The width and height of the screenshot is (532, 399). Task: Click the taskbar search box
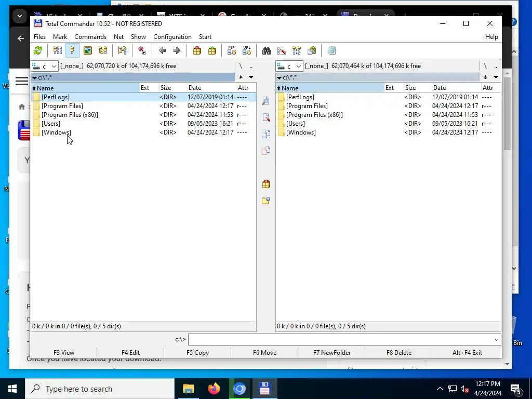click(x=100, y=389)
